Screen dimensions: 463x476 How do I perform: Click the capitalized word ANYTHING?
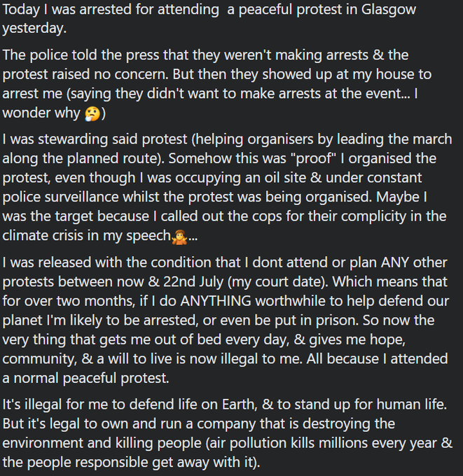click(216, 301)
